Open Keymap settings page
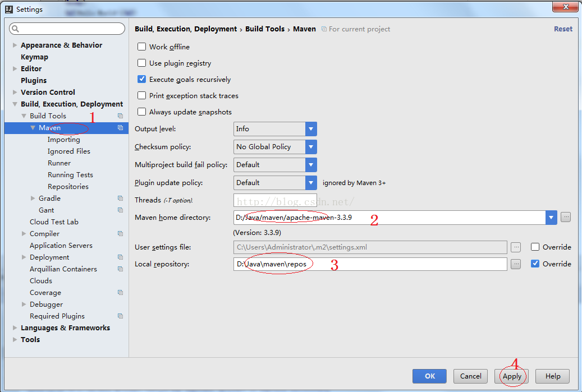The width and height of the screenshot is (582, 392). pyautogui.click(x=35, y=57)
